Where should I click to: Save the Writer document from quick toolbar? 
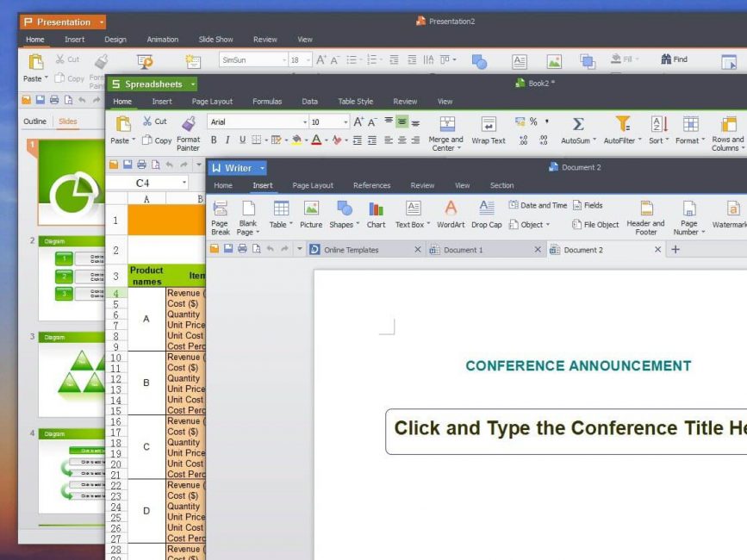[x=228, y=249]
